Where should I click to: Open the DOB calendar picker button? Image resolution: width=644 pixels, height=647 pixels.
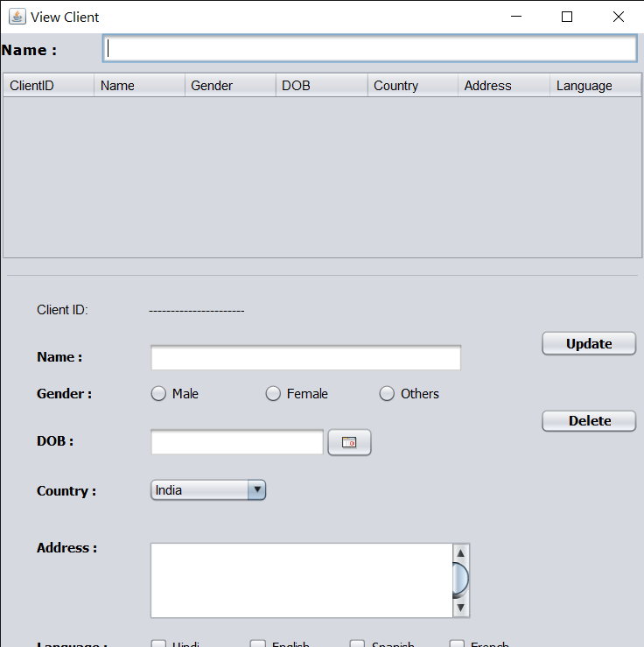click(349, 442)
